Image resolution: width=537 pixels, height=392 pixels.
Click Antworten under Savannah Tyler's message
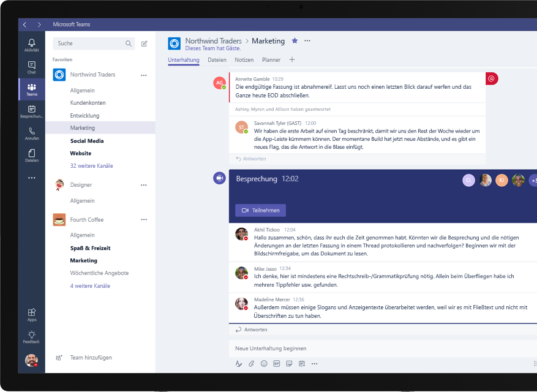pos(251,159)
